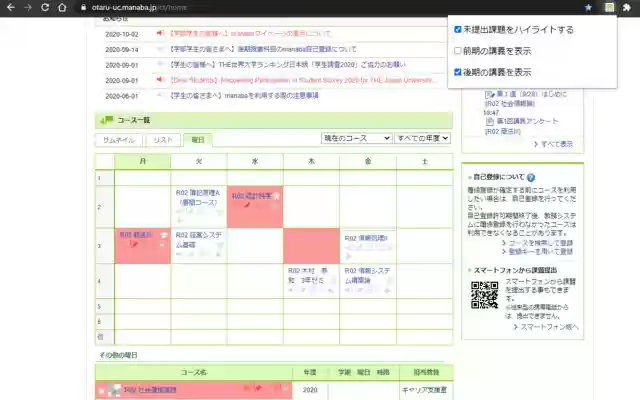Open the THE世界大学ランキング日本版 announcement

288,64
